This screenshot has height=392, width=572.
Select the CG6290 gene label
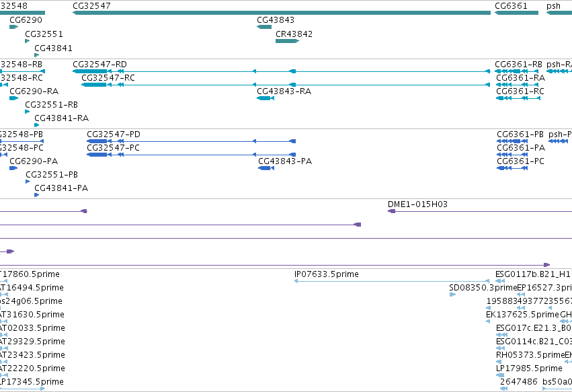tap(26, 20)
